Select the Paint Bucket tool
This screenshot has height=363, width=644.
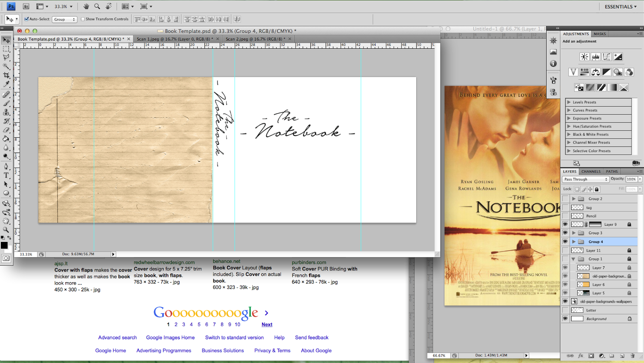pos(6,139)
